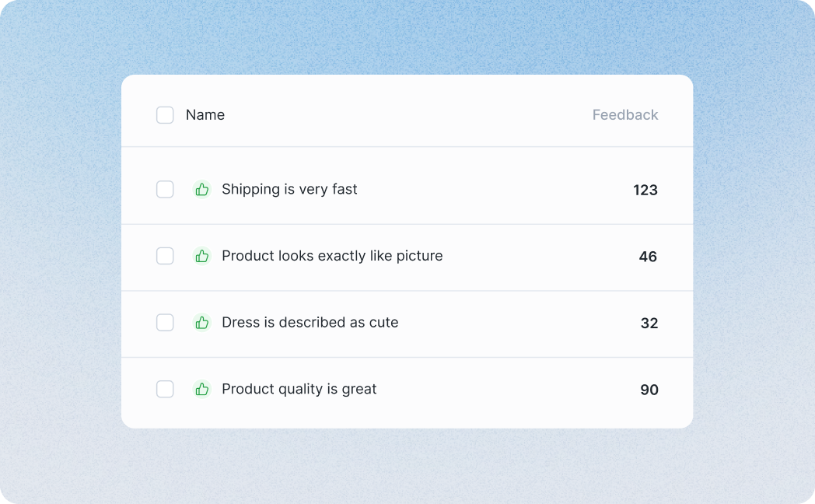Sort by the Feedback column header

click(625, 115)
